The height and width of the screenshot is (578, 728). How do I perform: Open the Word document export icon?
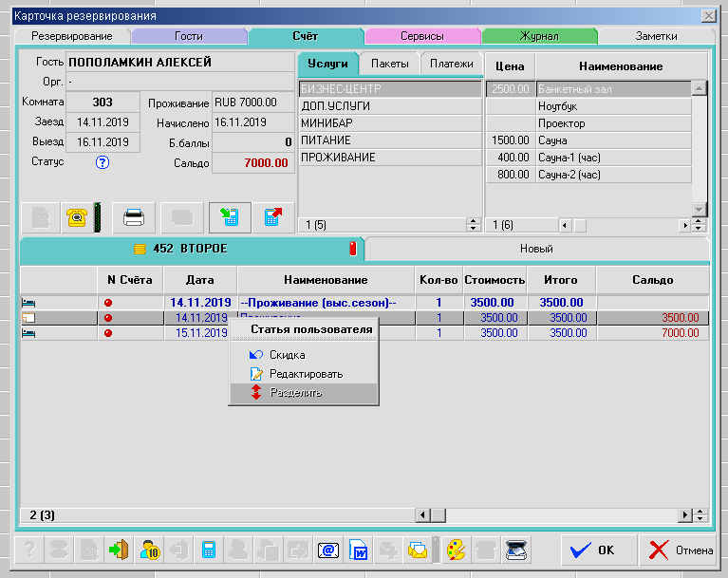click(x=359, y=550)
